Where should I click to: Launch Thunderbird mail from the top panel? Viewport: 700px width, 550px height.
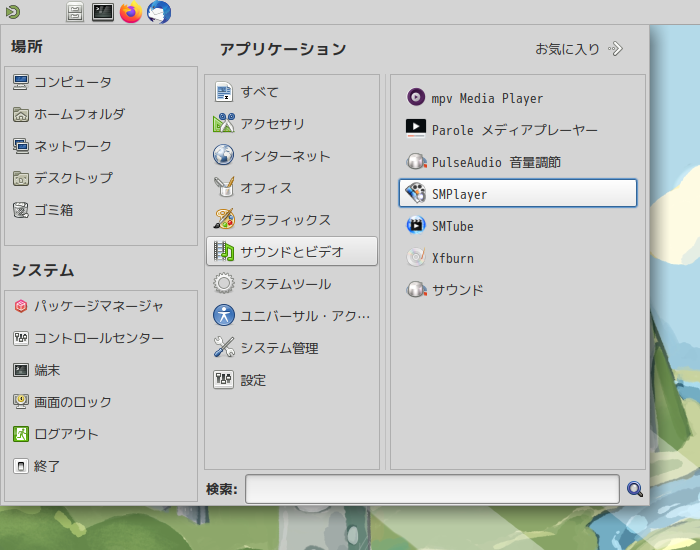[x=159, y=12]
